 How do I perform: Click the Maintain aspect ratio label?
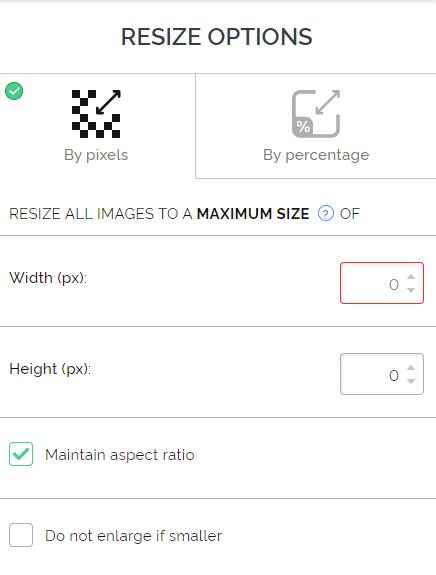pyautogui.click(x=120, y=455)
